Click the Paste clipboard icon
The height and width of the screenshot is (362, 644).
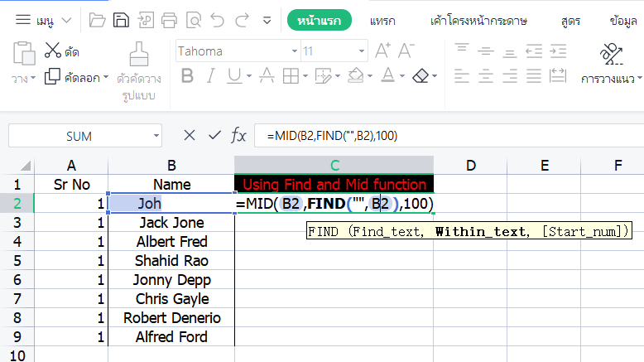24,53
